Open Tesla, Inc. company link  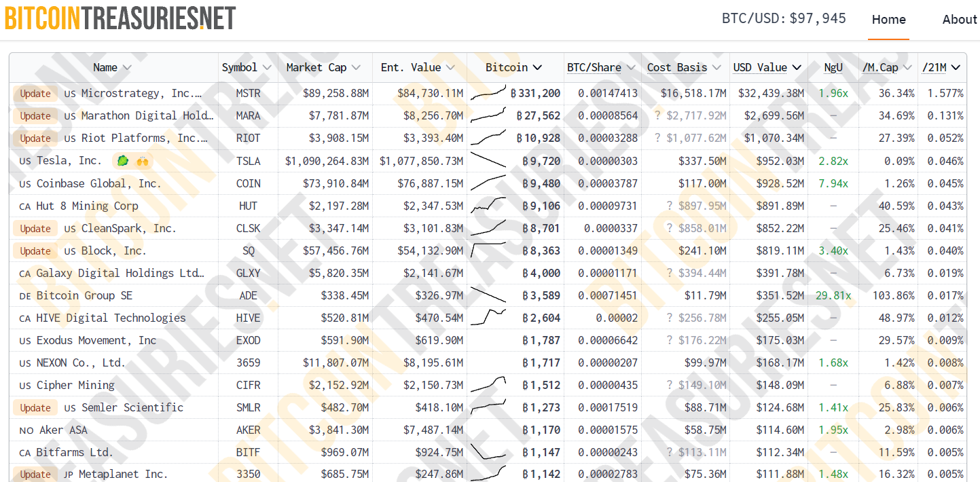tap(69, 161)
